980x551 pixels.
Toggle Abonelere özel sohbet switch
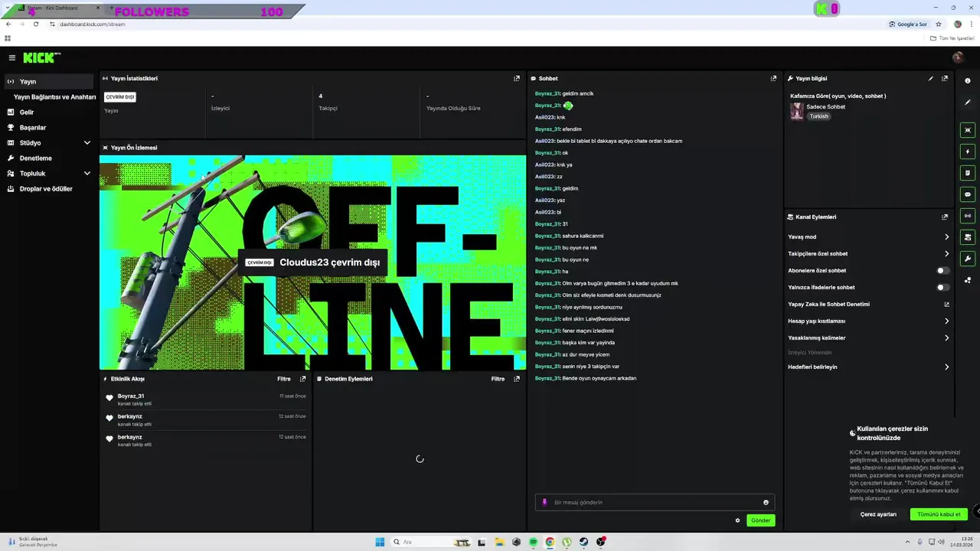point(943,271)
